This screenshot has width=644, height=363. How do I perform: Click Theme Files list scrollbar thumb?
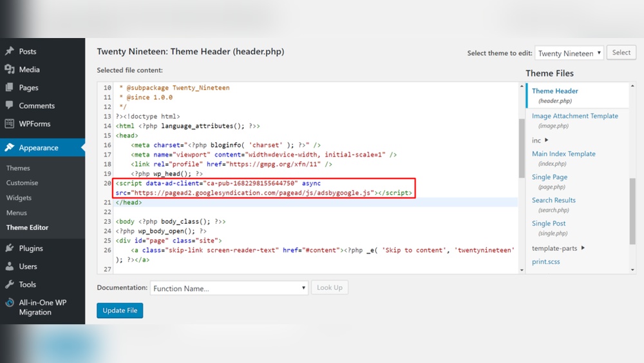(x=632, y=211)
